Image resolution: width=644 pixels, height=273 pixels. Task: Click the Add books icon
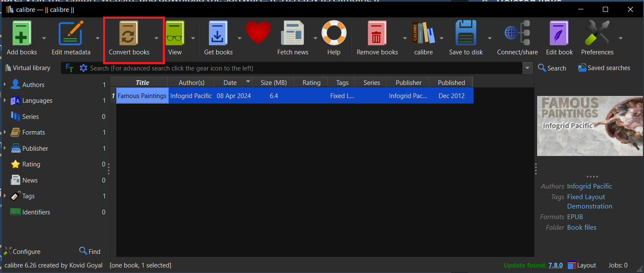[21, 33]
